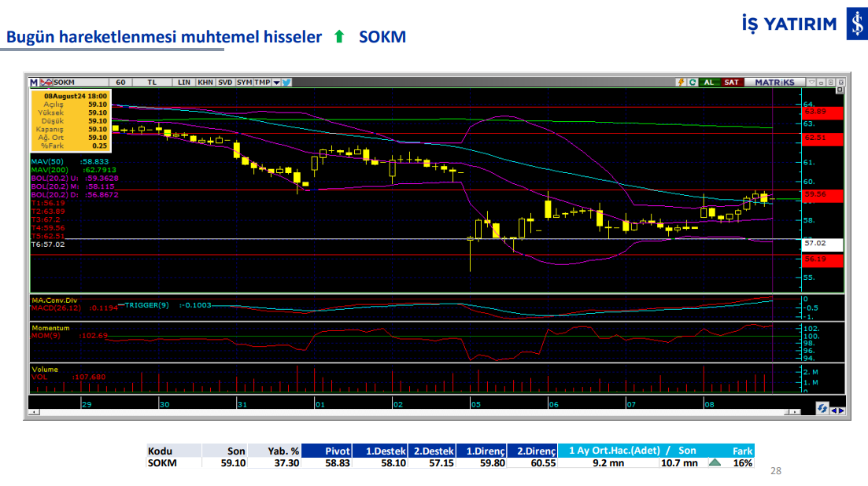Click the green refresh C icon

click(693, 82)
